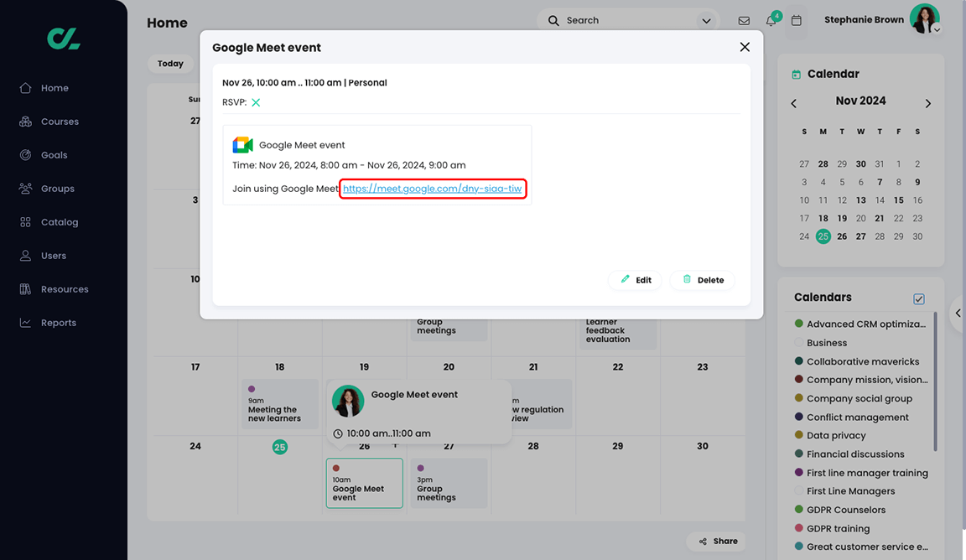Select day 25 in the main calendar

click(280, 447)
